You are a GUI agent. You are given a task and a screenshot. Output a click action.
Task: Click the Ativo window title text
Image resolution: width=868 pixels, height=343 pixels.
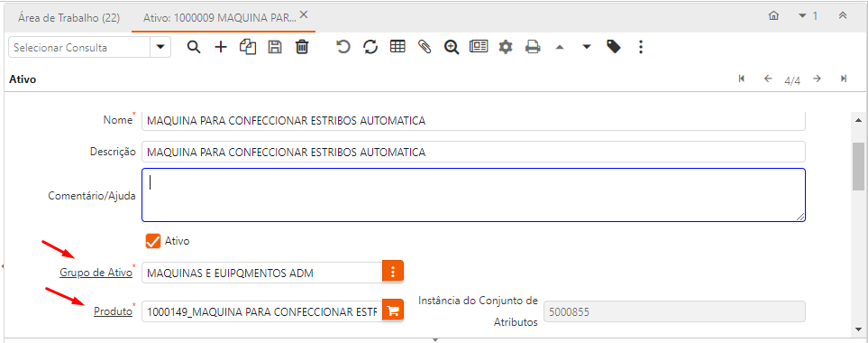23,79
